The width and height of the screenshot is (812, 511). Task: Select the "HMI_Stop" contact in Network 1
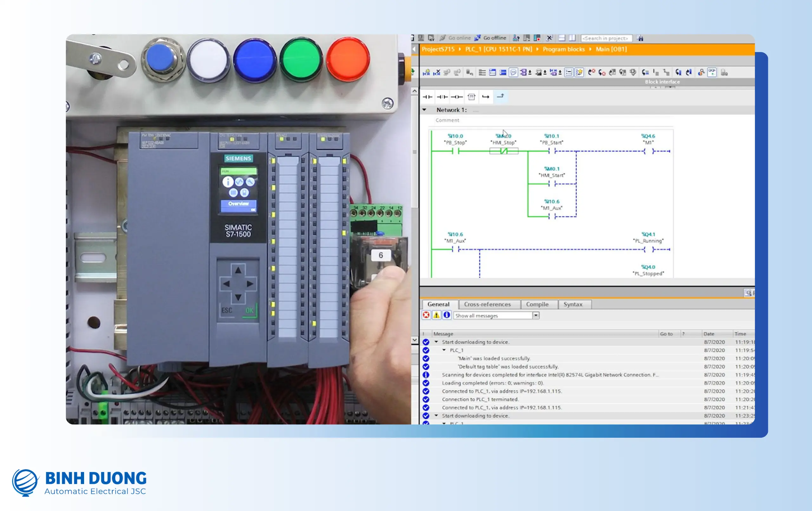click(504, 151)
